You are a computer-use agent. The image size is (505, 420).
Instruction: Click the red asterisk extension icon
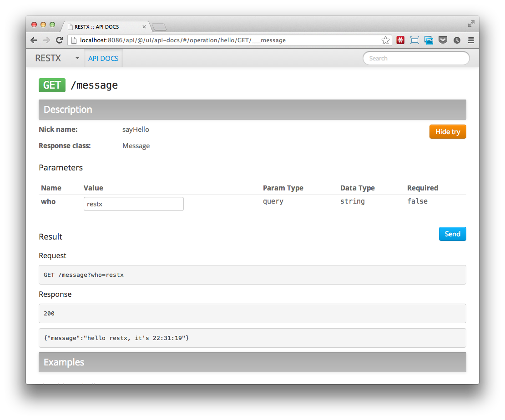400,40
